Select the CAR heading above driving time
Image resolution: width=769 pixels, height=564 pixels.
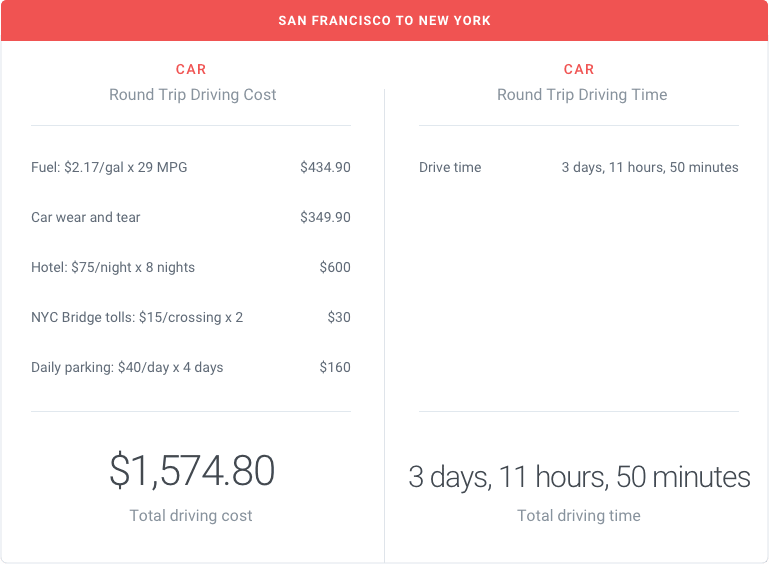(579, 69)
